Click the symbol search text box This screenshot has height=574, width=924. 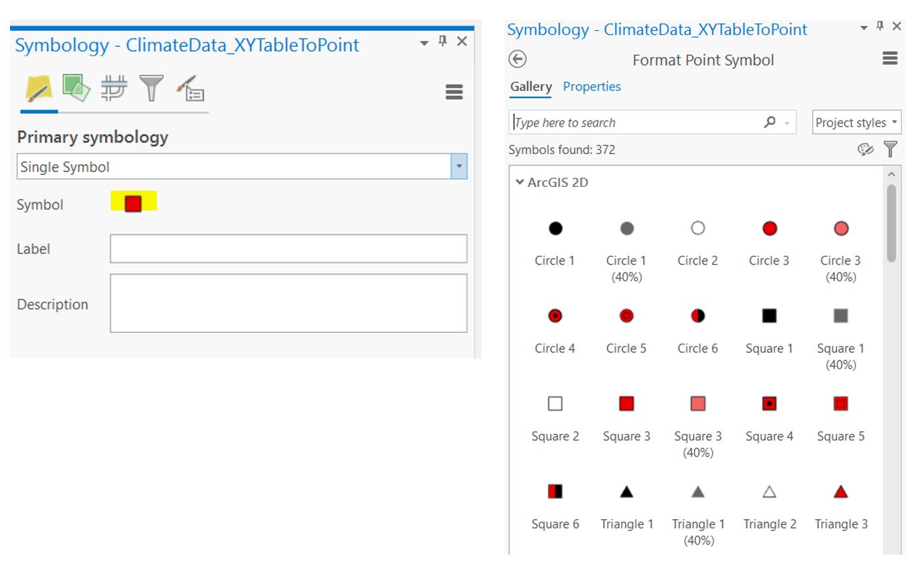pyautogui.click(x=637, y=123)
